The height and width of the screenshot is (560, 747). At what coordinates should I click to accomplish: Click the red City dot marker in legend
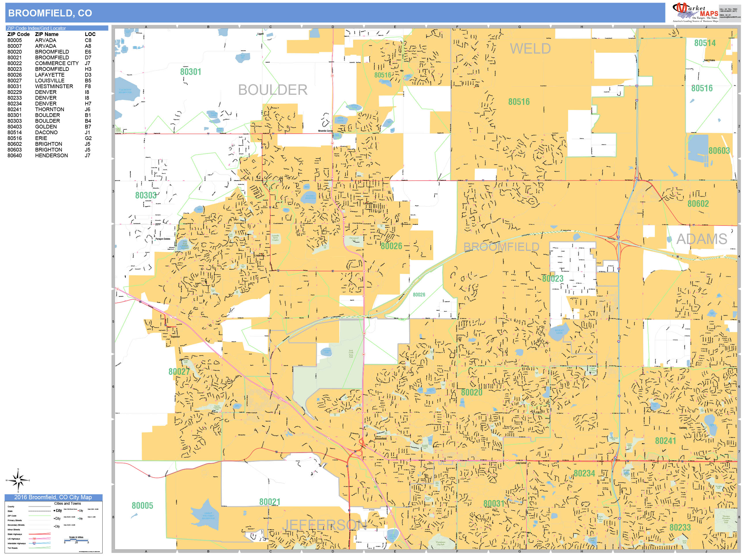[x=78, y=511]
